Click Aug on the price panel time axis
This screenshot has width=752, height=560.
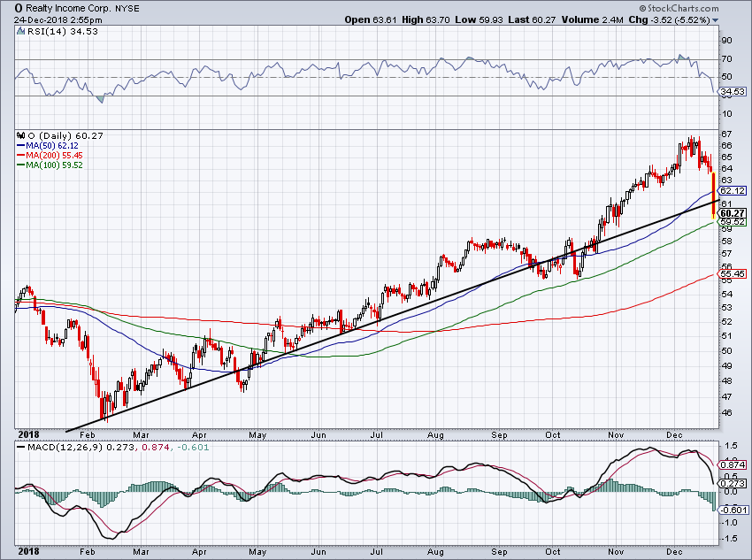(x=435, y=435)
